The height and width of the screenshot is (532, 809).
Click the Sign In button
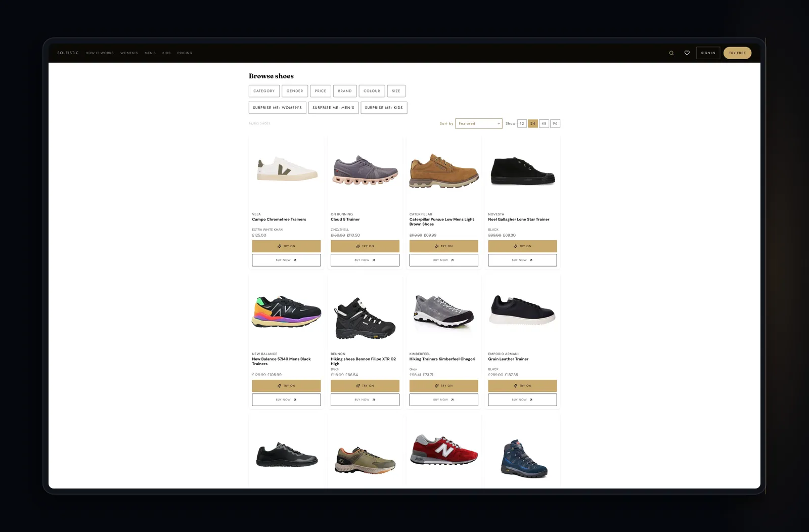tap(708, 53)
